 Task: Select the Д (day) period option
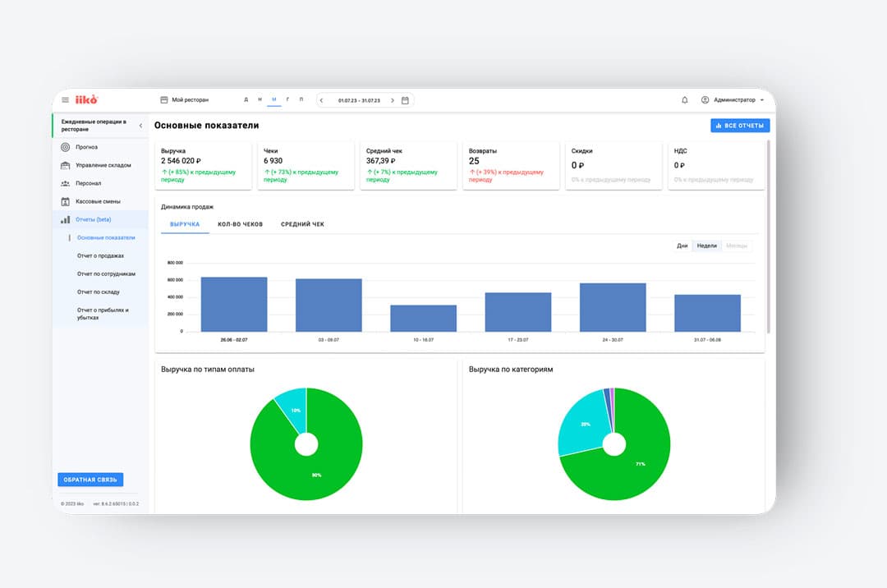pos(246,100)
